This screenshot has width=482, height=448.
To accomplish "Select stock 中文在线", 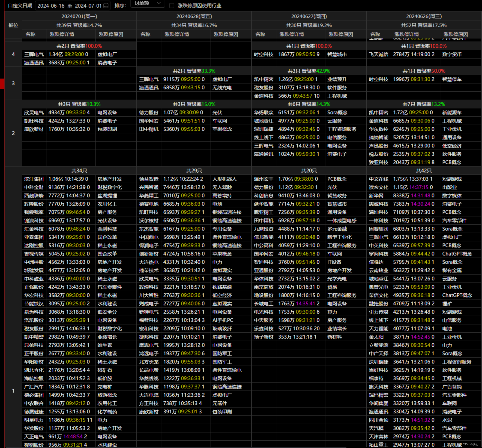I will (x=379, y=179).
